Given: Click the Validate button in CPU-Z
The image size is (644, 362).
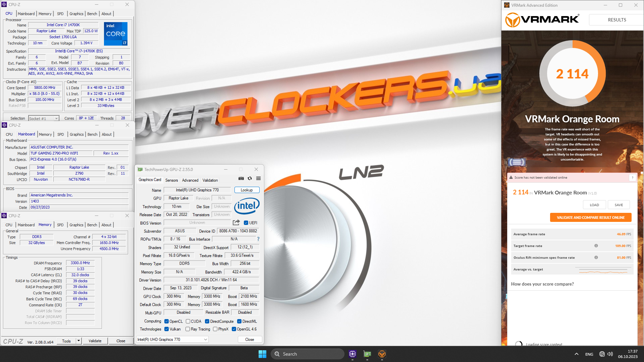Looking at the screenshot, I should click(95, 341).
